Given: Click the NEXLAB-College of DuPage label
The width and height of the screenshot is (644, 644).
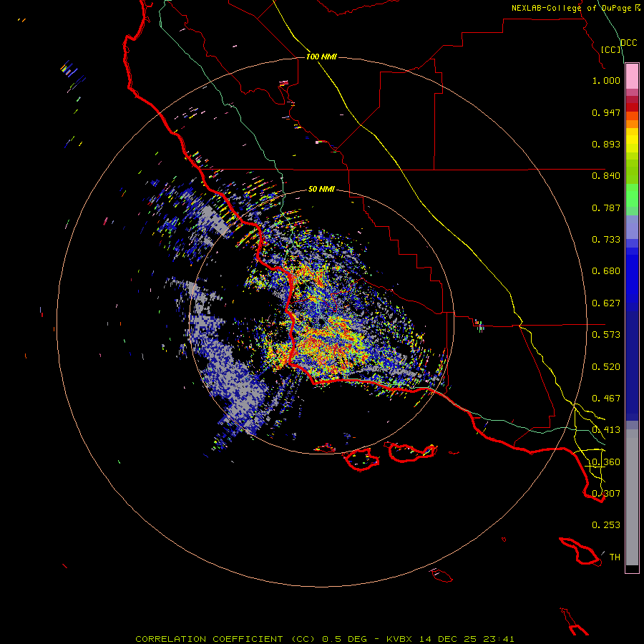Looking at the screenshot, I should [575, 8].
